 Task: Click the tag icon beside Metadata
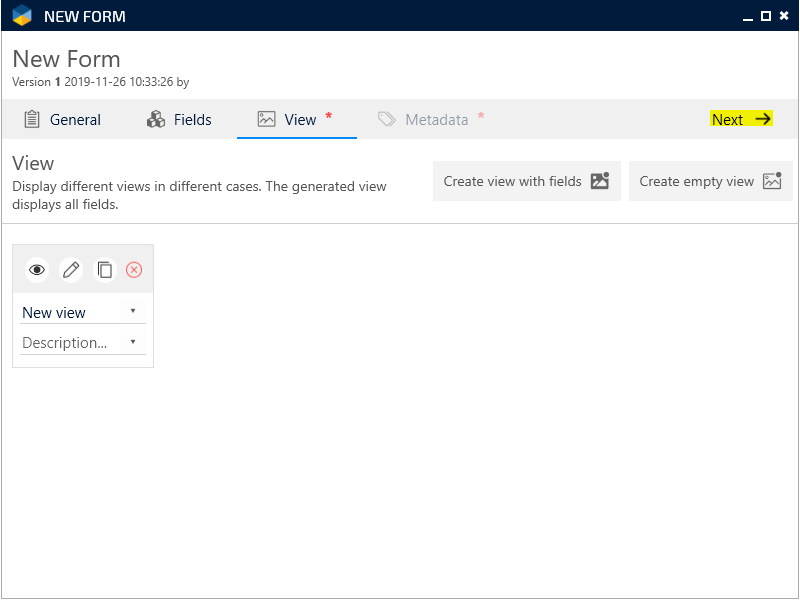(387, 119)
